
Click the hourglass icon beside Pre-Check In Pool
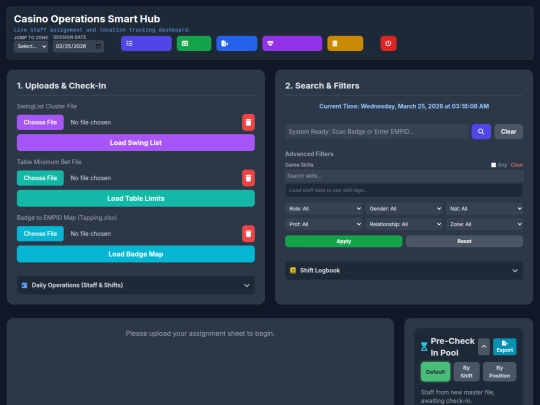click(424, 347)
